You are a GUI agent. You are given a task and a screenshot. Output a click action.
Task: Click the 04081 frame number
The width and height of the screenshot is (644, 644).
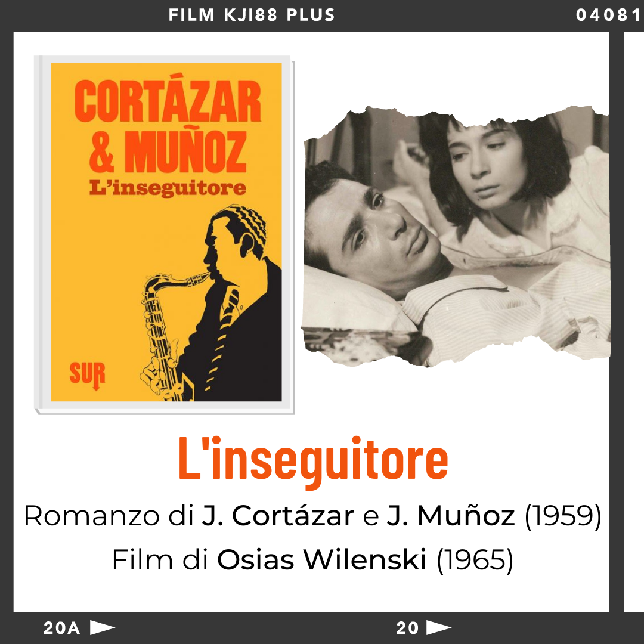point(608,15)
